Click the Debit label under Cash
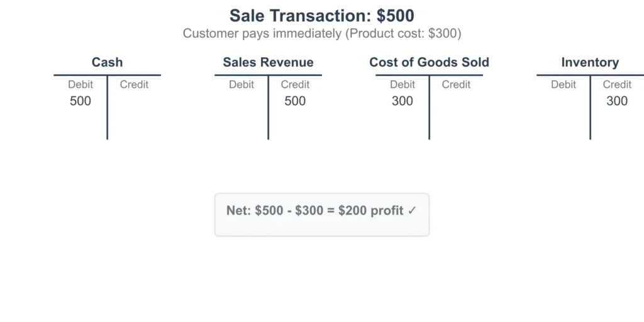The width and height of the screenshot is (644, 322). pos(80,84)
